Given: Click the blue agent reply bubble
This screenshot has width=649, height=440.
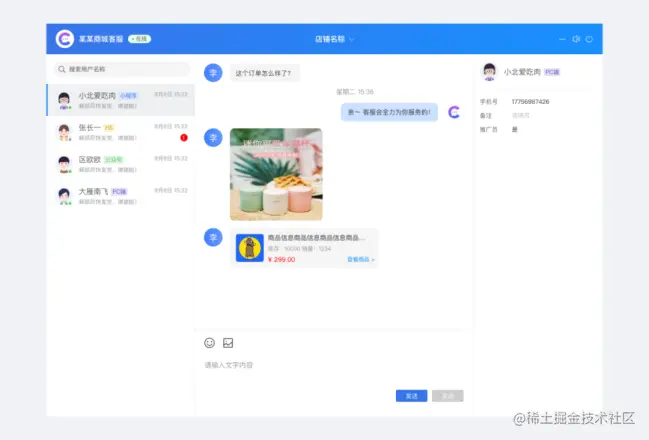Looking at the screenshot, I should [x=389, y=112].
